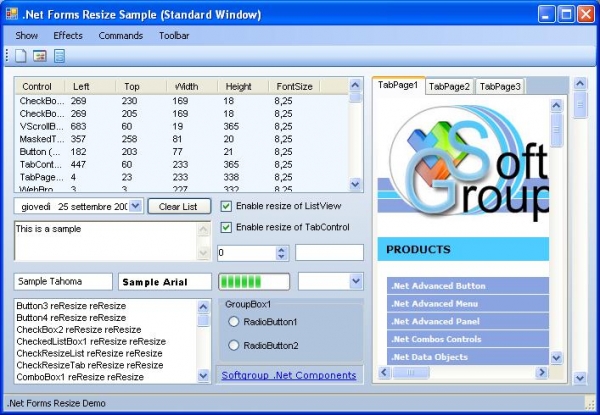Click the toolbar drag grip handle
600x415 pixels.
click(x=7, y=56)
